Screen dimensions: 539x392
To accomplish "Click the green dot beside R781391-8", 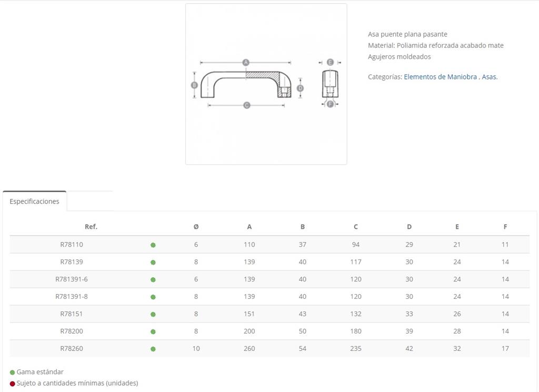I will [x=153, y=297].
